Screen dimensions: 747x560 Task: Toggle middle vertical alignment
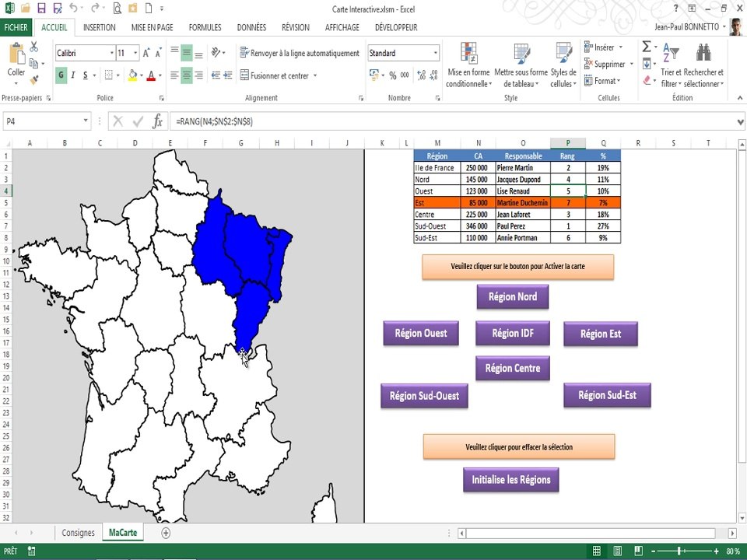pos(187,53)
